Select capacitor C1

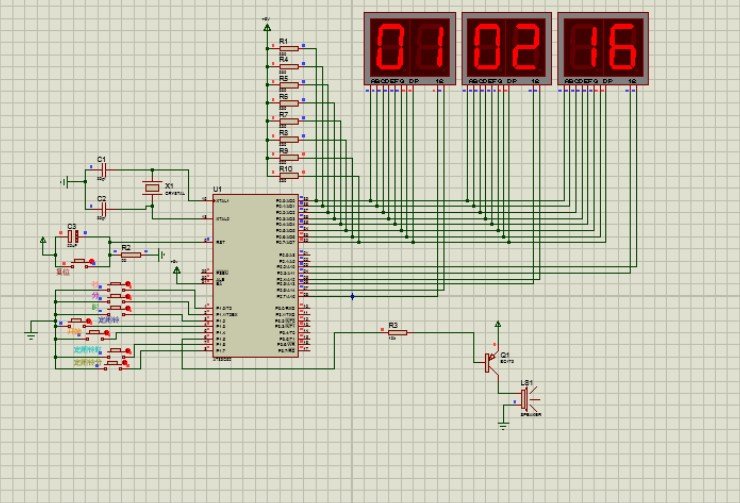(102, 171)
